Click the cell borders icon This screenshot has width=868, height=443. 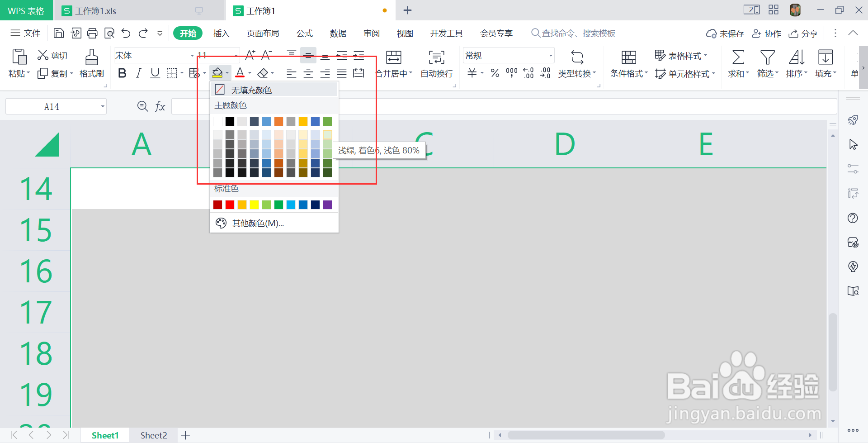[x=172, y=73]
